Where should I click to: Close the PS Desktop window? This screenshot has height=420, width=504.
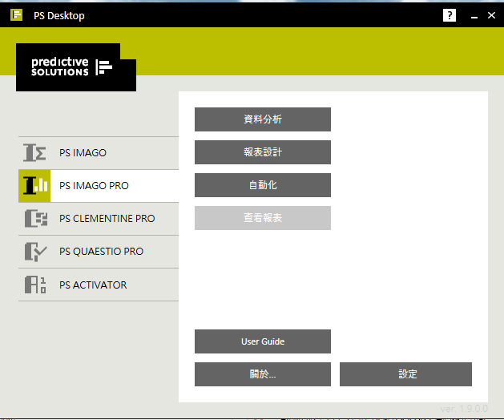[x=491, y=15]
